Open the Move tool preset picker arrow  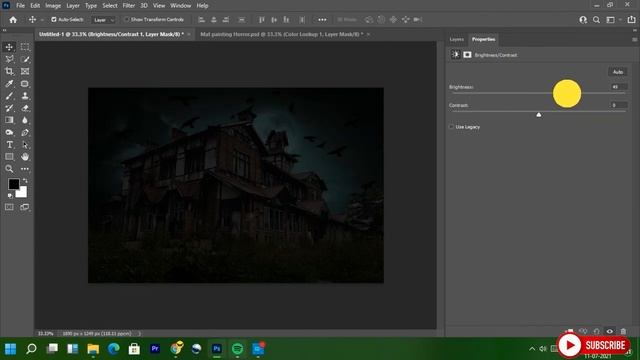[42, 20]
